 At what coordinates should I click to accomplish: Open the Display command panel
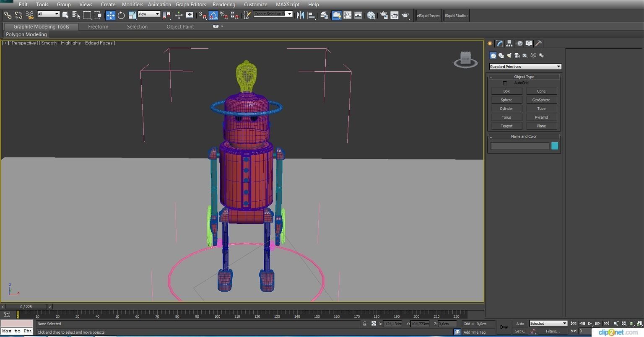point(529,43)
